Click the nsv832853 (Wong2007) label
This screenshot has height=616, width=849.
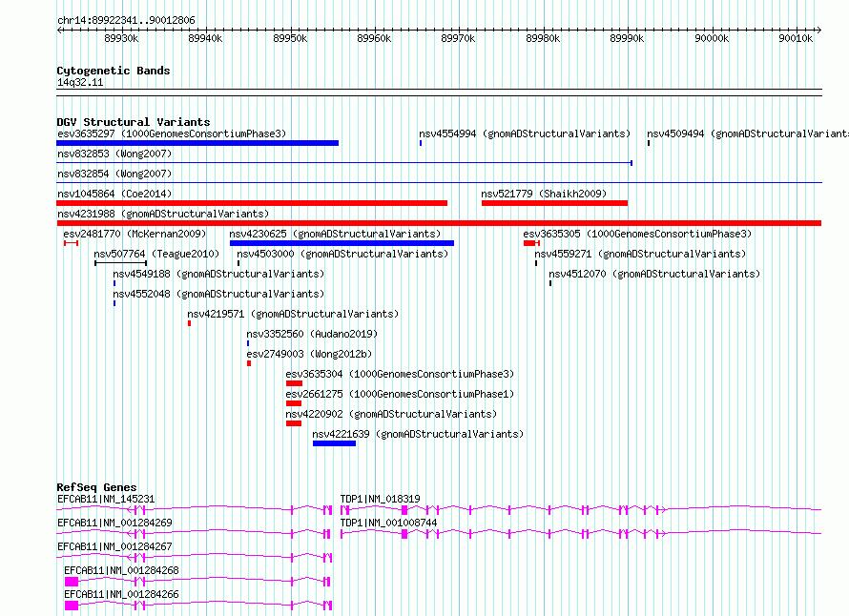[114, 154]
